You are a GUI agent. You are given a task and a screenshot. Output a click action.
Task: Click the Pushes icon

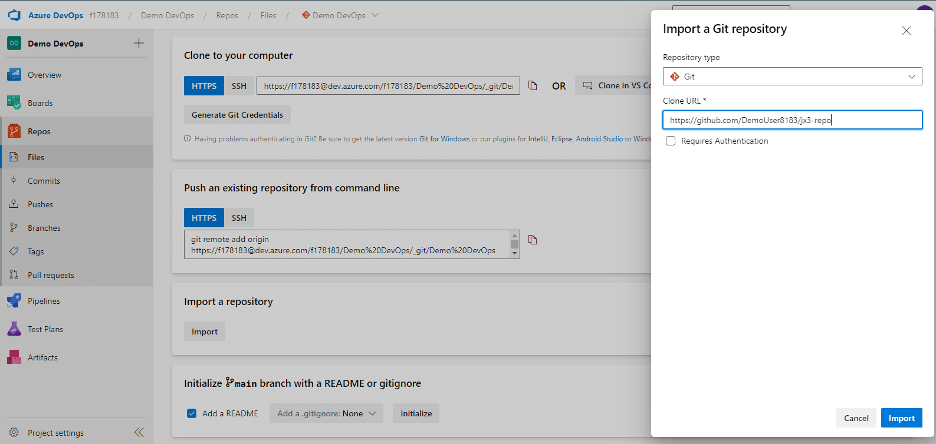click(14, 204)
